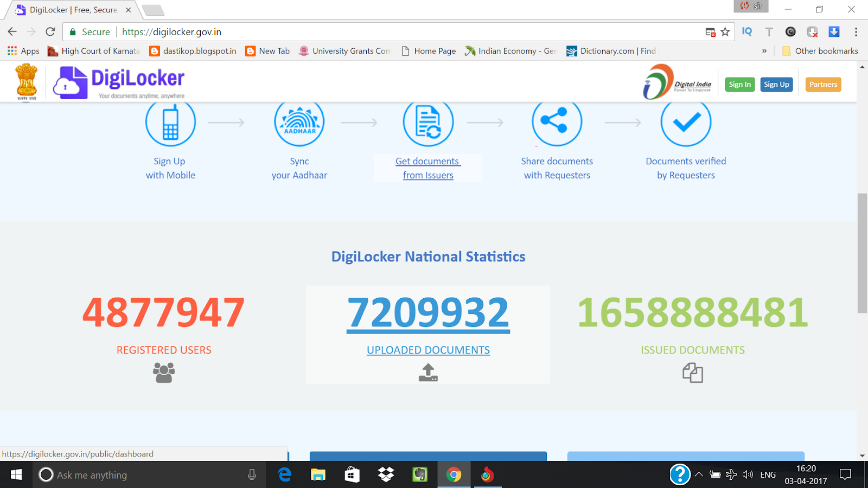Image resolution: width=868 pixels, height=488 pixels.
Task: Open Microsoft Edge from the taskbar
Action: click(284, 475)
